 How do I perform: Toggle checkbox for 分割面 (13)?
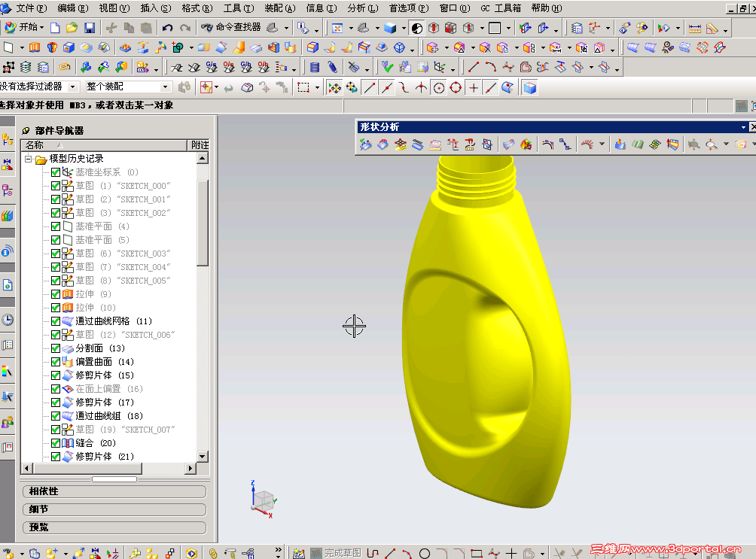[56, 348]
